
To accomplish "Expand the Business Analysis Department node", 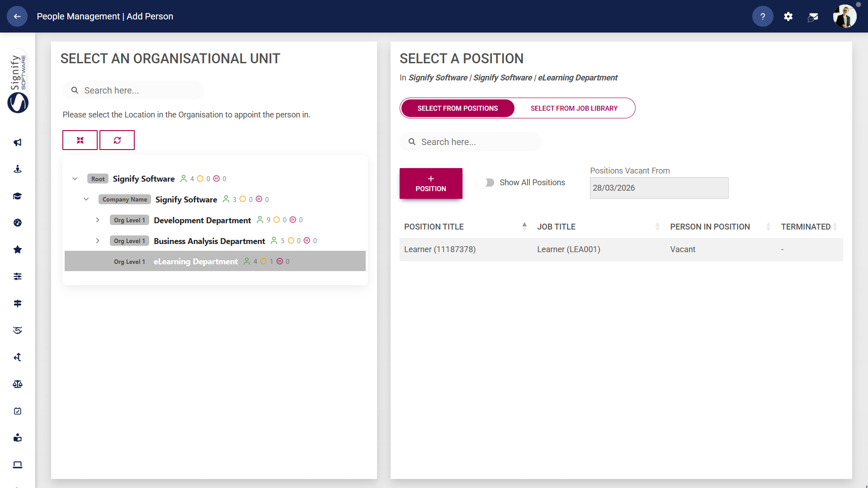I will tap(98, 241).
